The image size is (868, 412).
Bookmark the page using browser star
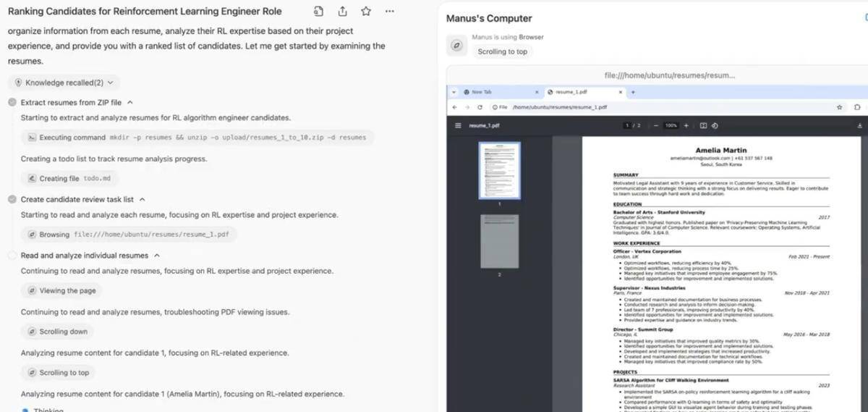tap(839, 107)
